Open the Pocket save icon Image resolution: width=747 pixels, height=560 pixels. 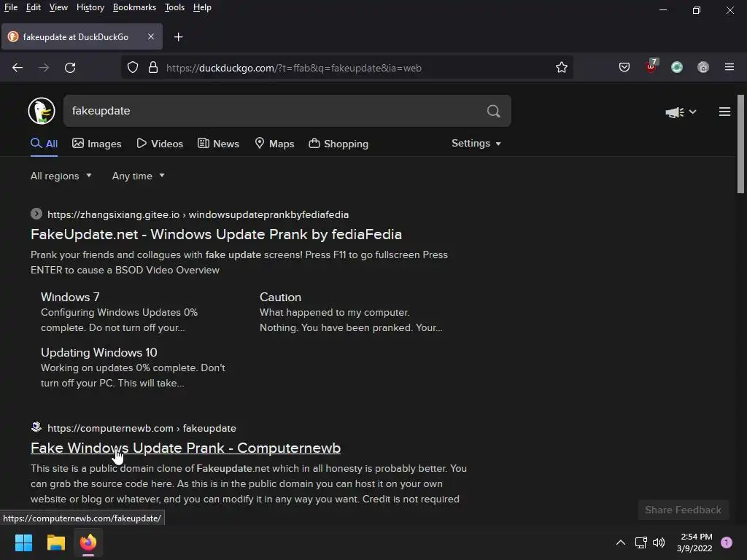[x=624, y=67]
